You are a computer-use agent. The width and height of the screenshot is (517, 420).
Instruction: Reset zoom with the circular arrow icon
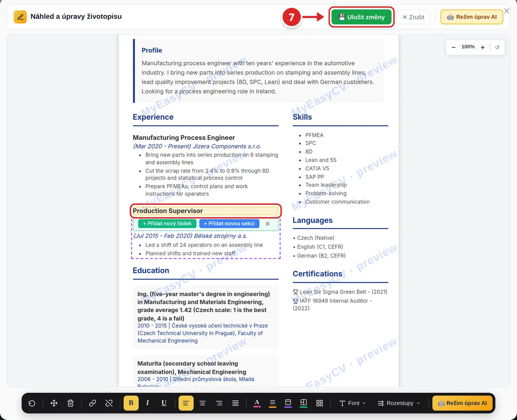click(x=497, y=47)
